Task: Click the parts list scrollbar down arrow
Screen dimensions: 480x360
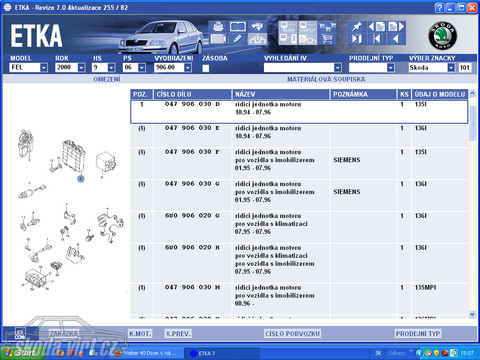Action: pos(472,314)
